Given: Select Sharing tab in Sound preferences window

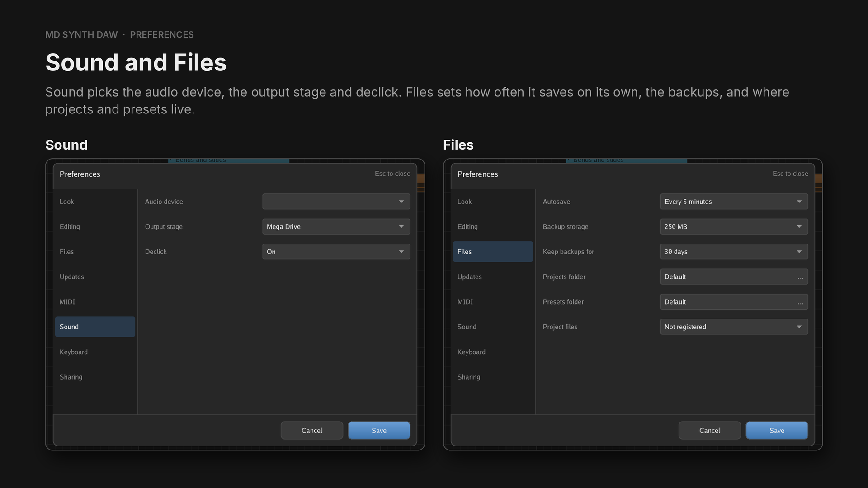Looking at the screenshot, I should click(95, 377).
